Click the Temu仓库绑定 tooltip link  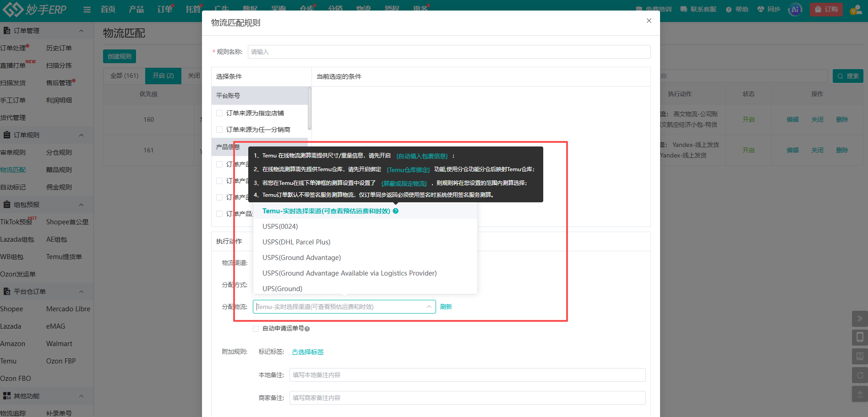[x=409, y=170]
